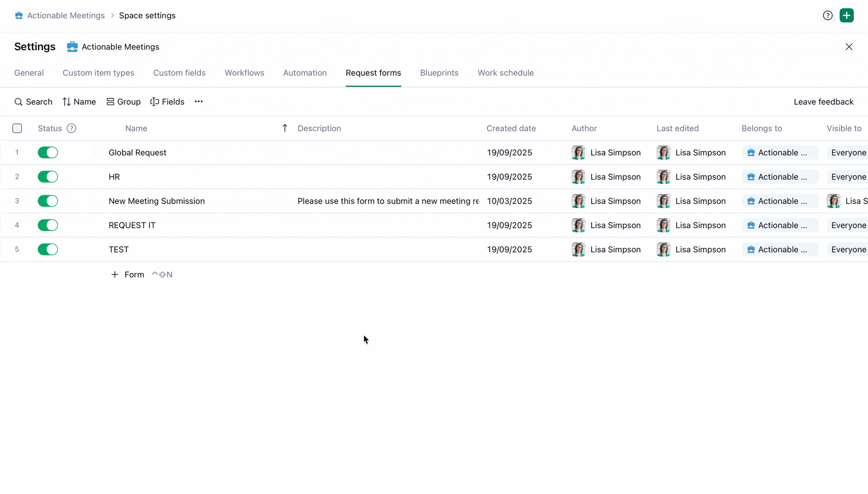Click Leave feedback link
This screenshot has width=868, height=494.
click(x=823, y=102)
